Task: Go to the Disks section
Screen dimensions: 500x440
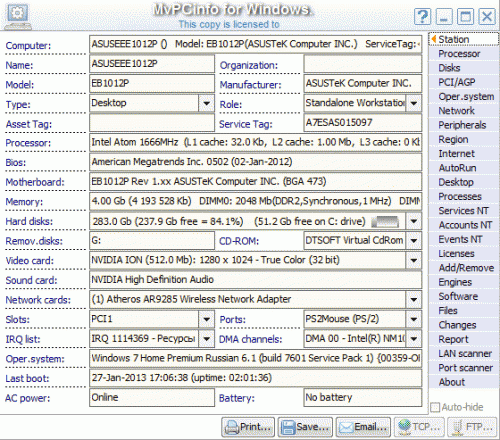Action: [464, 68]
